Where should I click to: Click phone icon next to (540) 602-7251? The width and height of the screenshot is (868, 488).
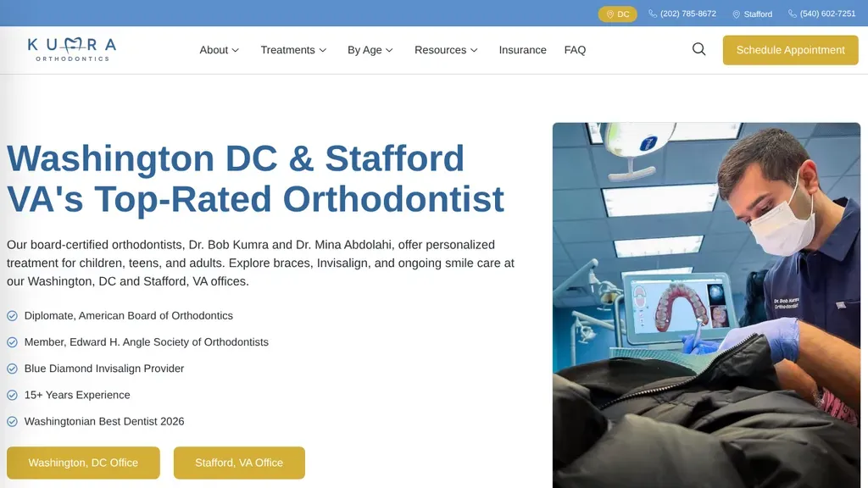793,14
